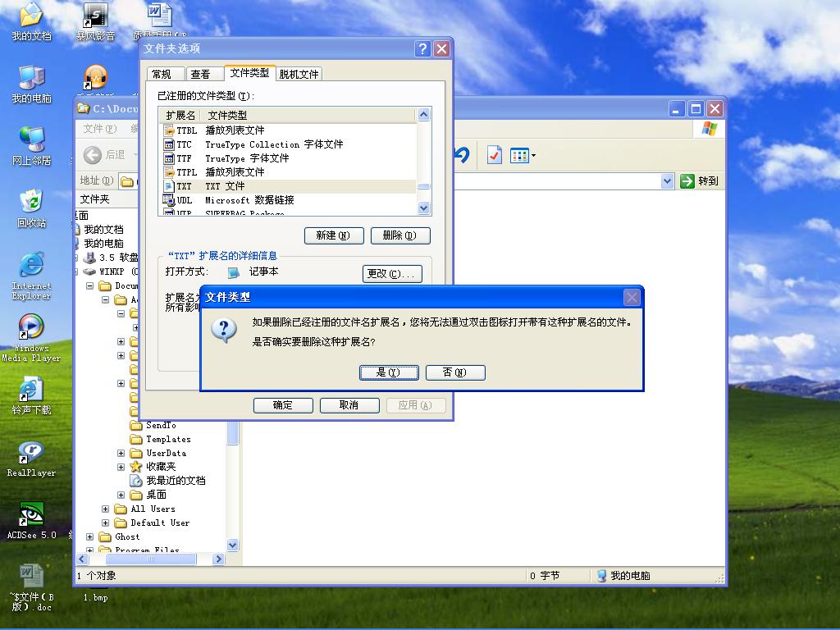Click the help question mark in Folder Options
Screen dimensions: 840x630
coord(422,48)
